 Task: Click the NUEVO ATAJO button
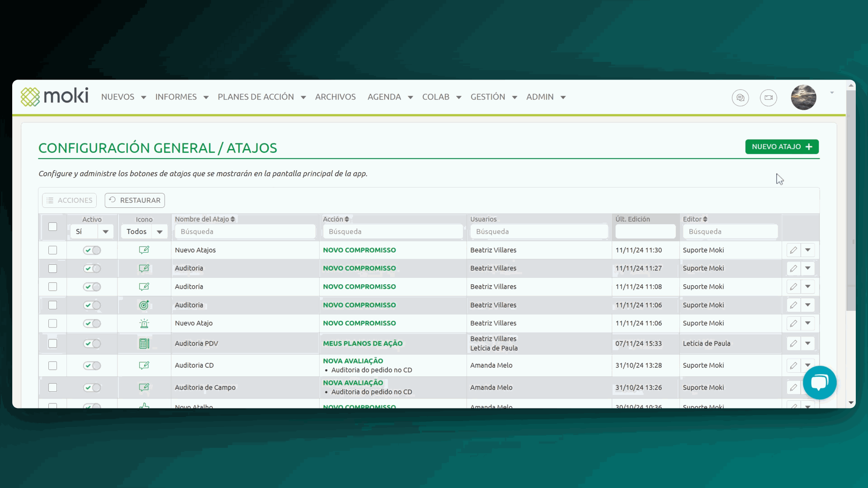pos(782,147)
